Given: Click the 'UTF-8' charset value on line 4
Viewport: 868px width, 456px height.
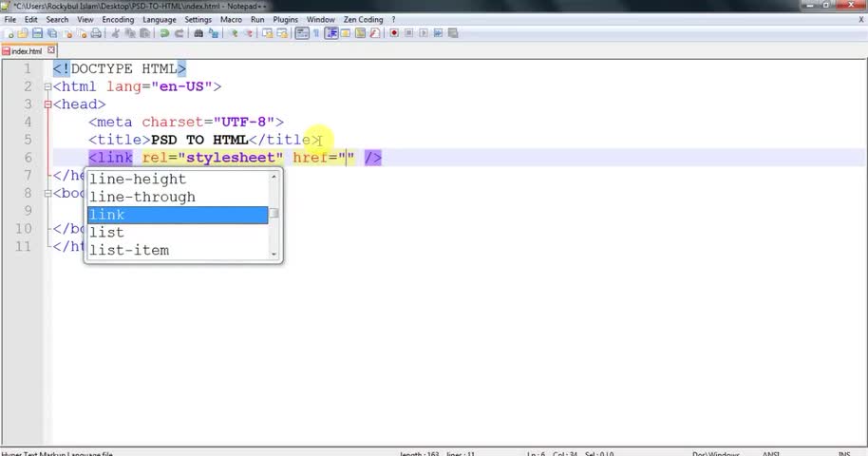Looking at the screenshot, I should pos(243,123).
